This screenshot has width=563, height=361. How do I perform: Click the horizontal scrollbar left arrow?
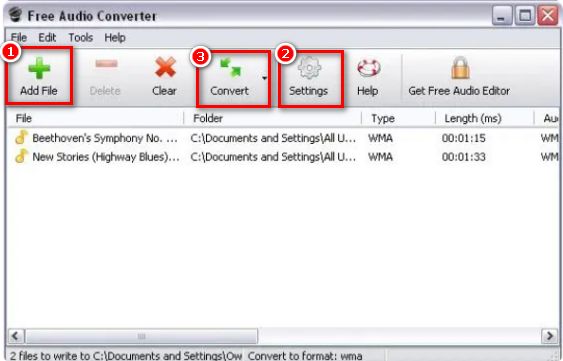pos(16,336)
